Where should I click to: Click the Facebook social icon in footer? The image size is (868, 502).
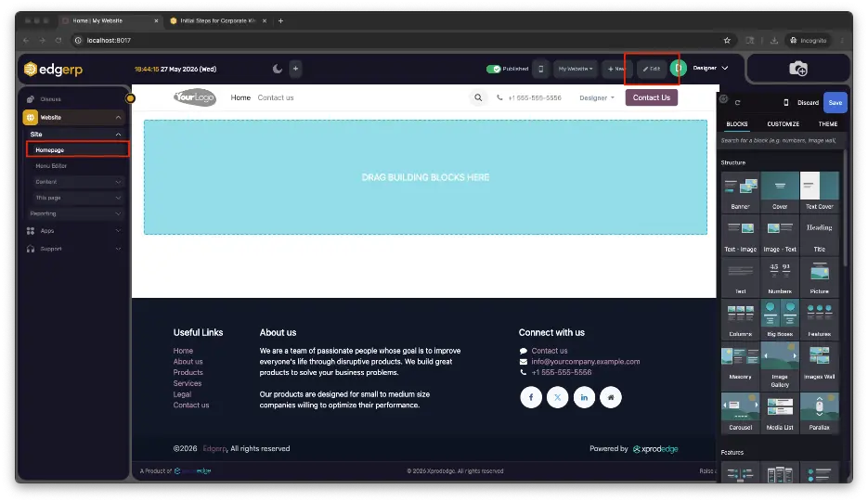pos(531,397)
